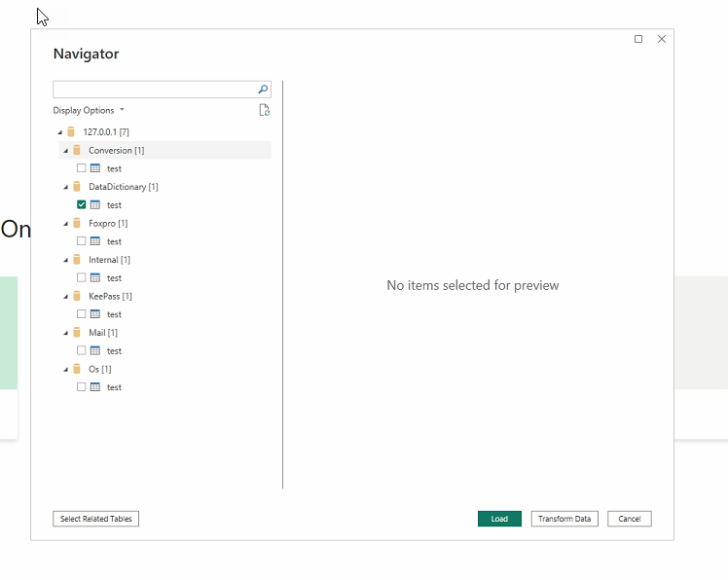Image resolution: width=728 pixels, height=580 pixels.
Task: Select the Foxpro [1] label
Action: [x=108, y=224]
